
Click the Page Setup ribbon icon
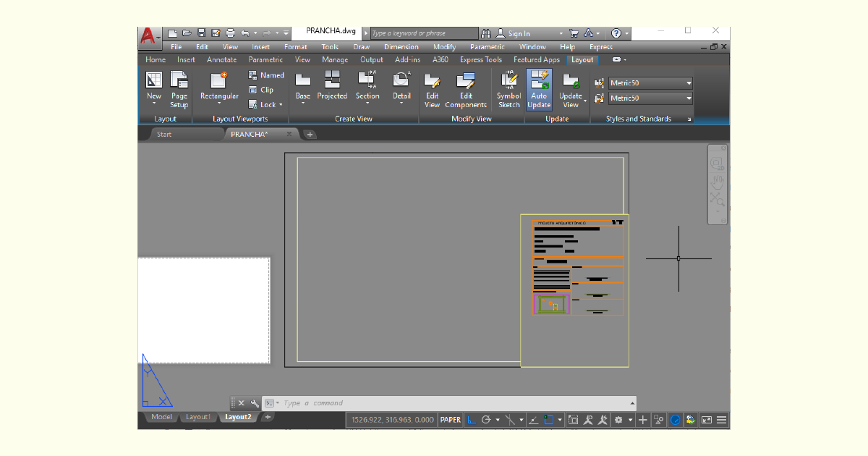179,90
